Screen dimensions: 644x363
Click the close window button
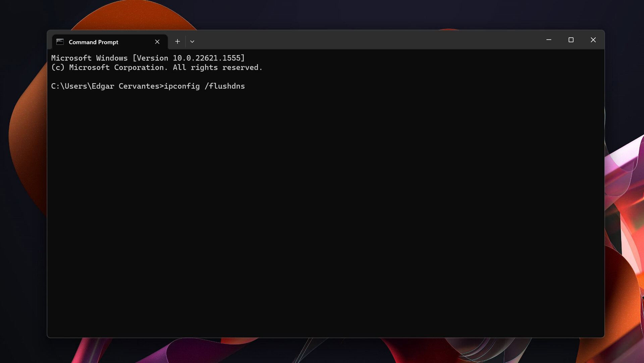click(594, 40)
